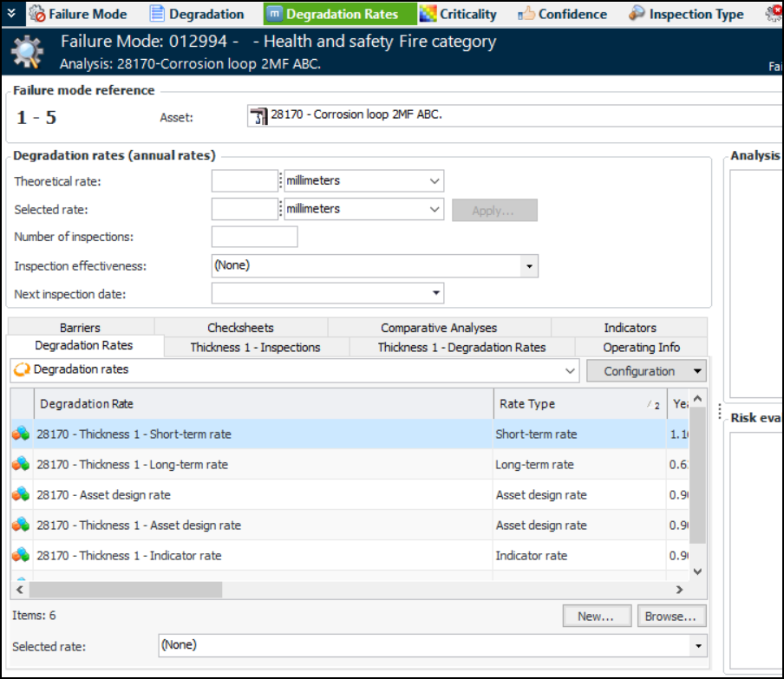Viewport: 784px width, 679px height.
Task: Switch to the Thickness 1 - Inspections tab
Action: click(x=255, y=348)
